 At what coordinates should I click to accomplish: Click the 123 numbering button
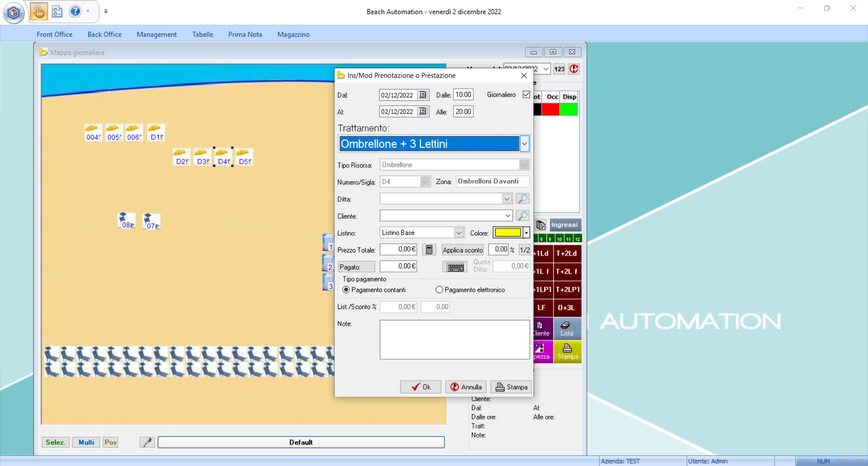coord(559,69)
